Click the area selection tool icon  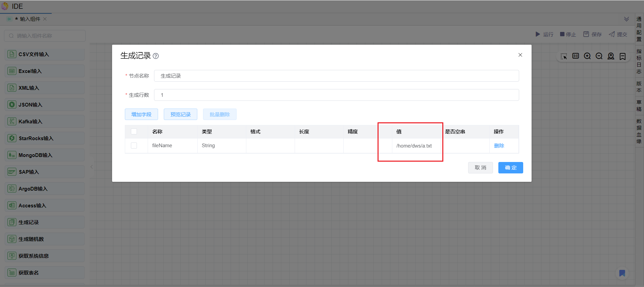click(x=564, y=56)
